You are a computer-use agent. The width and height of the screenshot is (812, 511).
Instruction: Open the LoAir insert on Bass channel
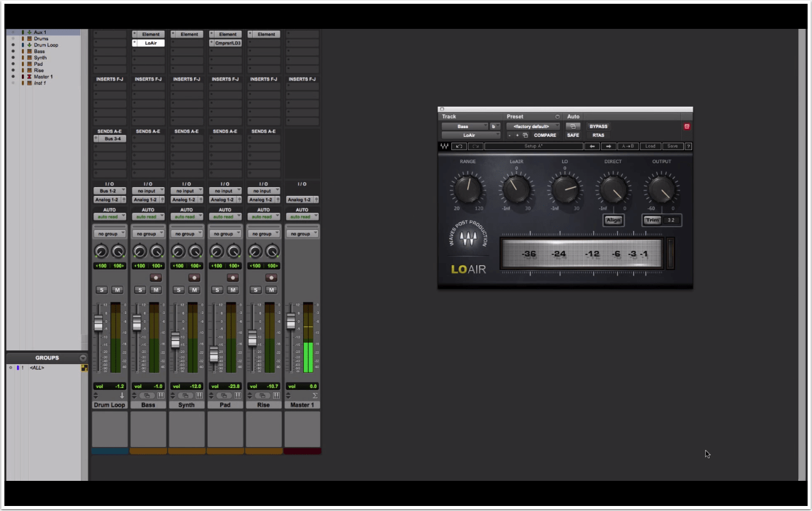[x=151, y=43]
